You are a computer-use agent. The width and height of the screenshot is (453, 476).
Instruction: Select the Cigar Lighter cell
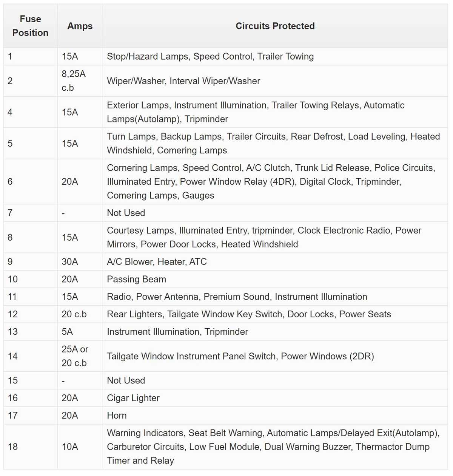[x=275, y=398]
